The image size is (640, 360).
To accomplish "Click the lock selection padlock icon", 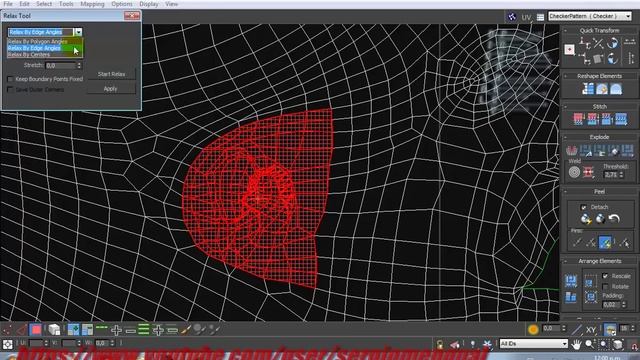I will [440, 344].
